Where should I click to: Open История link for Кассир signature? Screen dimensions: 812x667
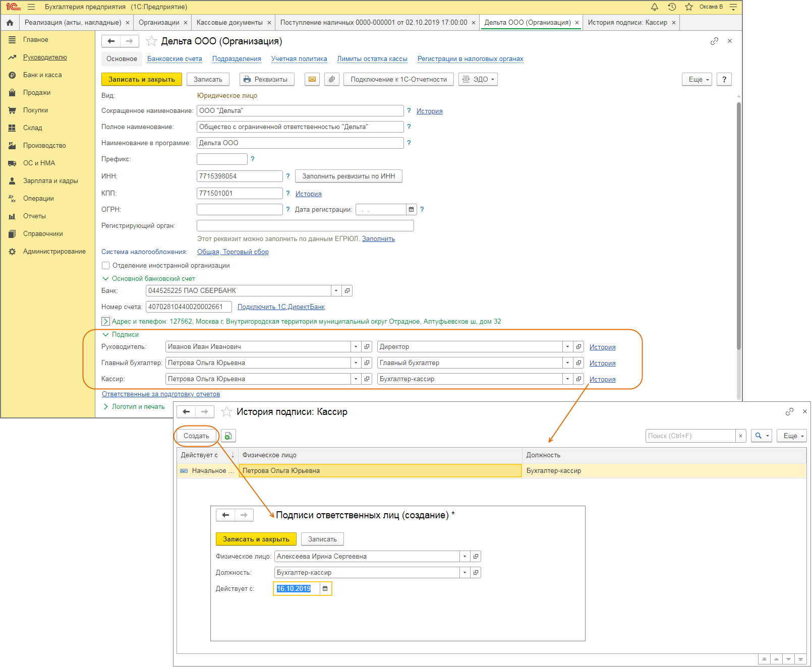click(602, 380)
